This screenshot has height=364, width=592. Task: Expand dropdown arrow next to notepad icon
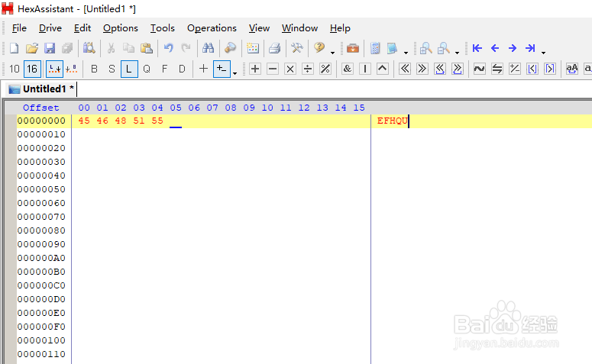coord(406,53)
